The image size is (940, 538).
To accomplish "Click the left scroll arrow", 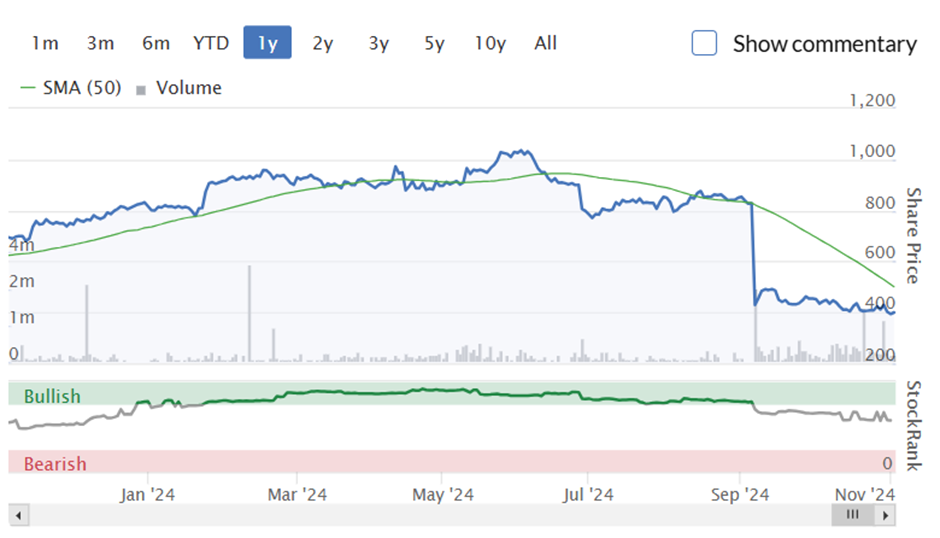I will 19,515.
